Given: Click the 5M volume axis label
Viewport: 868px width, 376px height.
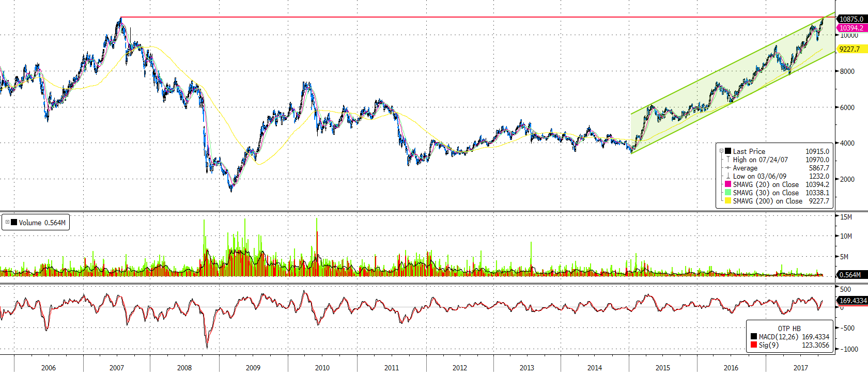Looking at the screenshot, I should click(844, 256).
